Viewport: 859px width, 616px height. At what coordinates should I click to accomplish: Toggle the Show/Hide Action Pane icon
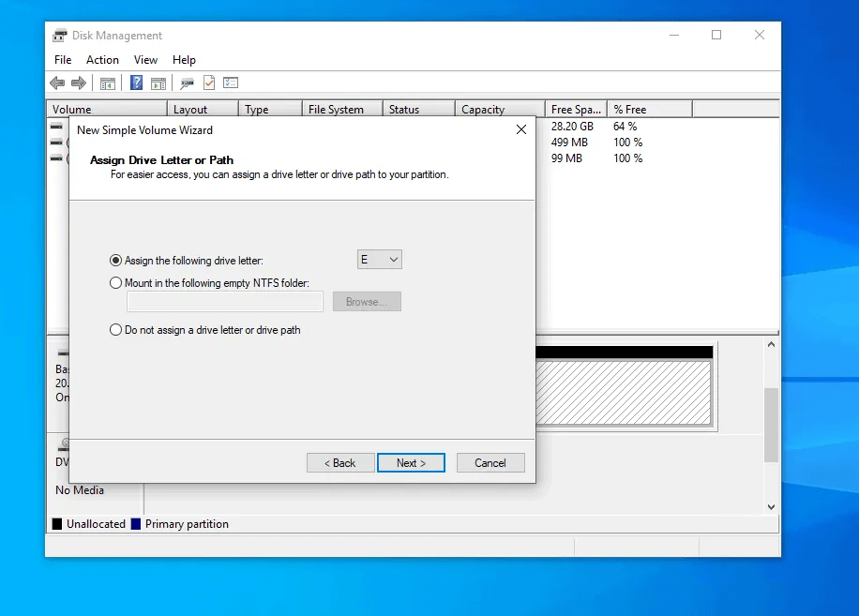[158, 83]
